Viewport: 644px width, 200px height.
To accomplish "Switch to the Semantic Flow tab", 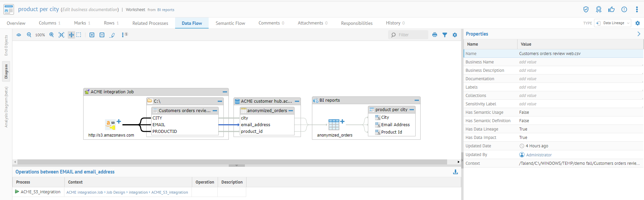I will 230,23.
